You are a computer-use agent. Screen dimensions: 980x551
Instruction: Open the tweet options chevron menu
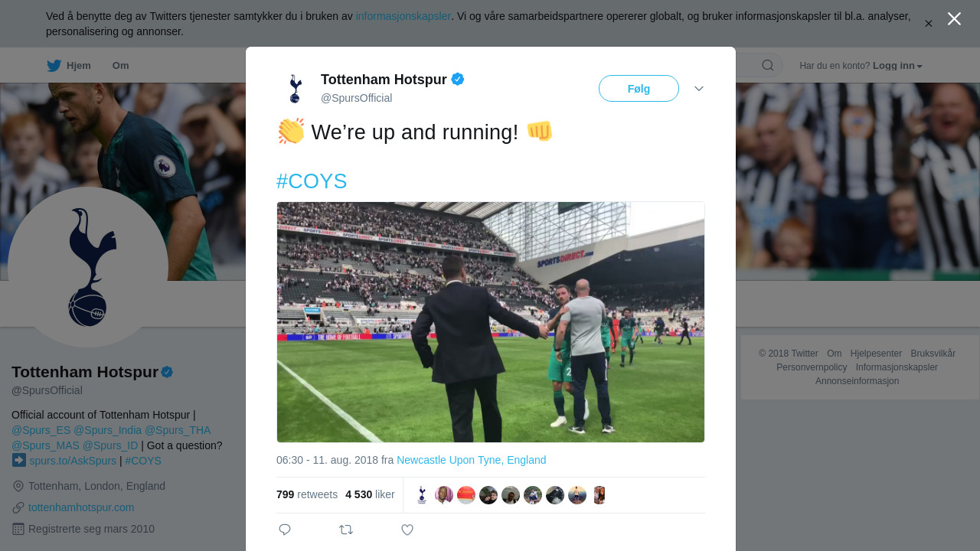pyautogui.click(x=699, y=89)
